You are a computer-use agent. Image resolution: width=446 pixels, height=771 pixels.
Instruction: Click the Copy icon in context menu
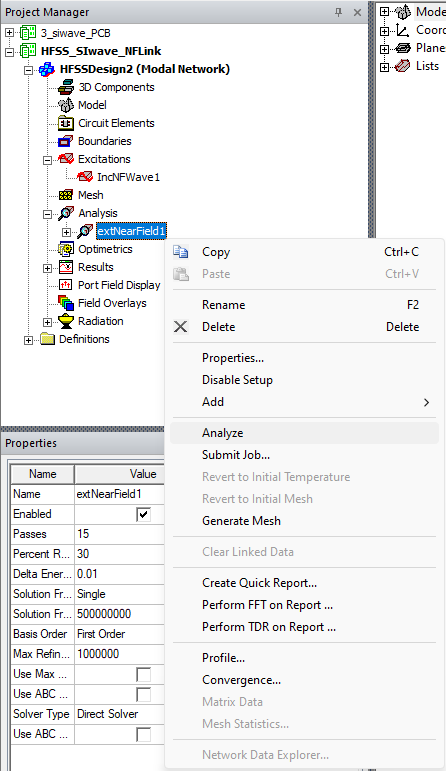click(180, 252)
